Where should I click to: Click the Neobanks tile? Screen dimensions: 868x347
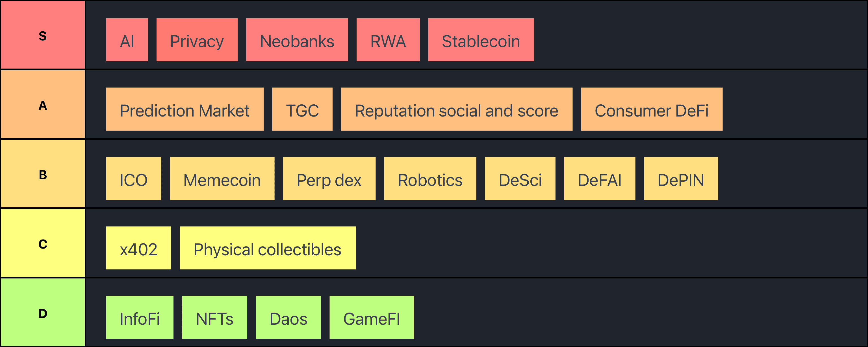tap(297, 40)
